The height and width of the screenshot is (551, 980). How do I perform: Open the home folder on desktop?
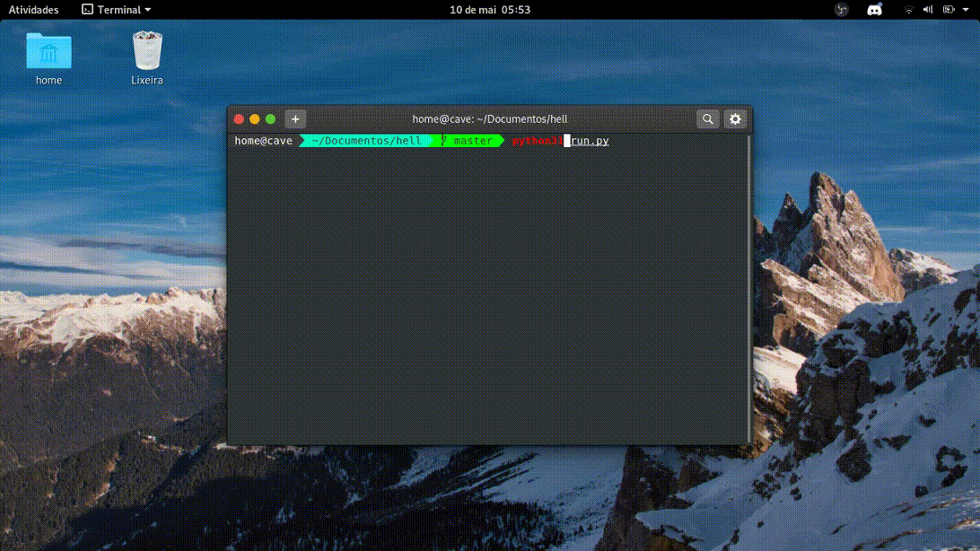[x=48, y=58]
